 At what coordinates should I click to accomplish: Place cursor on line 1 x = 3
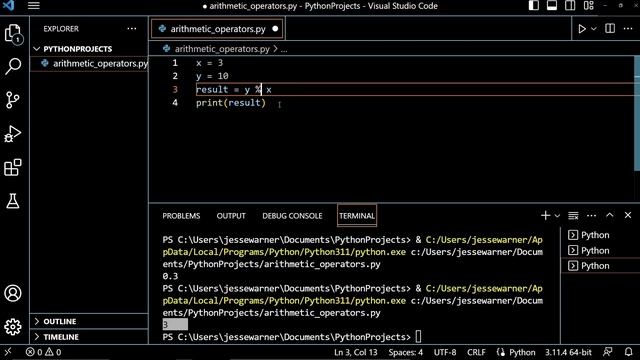(x=209, y=63)
